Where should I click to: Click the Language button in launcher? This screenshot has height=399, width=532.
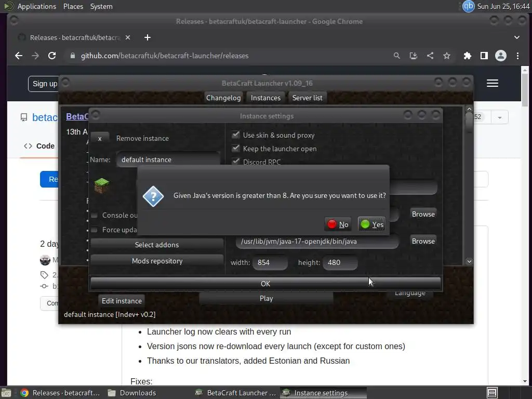410,294
